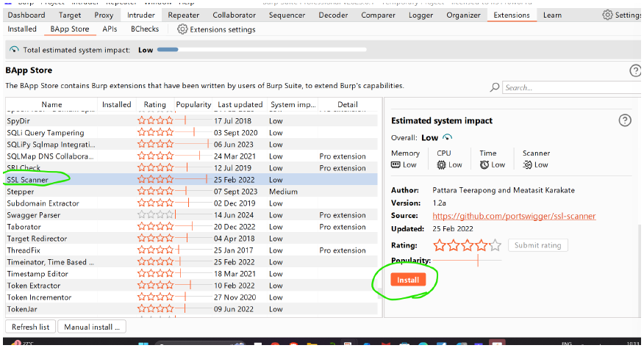Viewport: 644px width, 348px height.
Task: Sort by the Name column header
Action: coord(51,104)
